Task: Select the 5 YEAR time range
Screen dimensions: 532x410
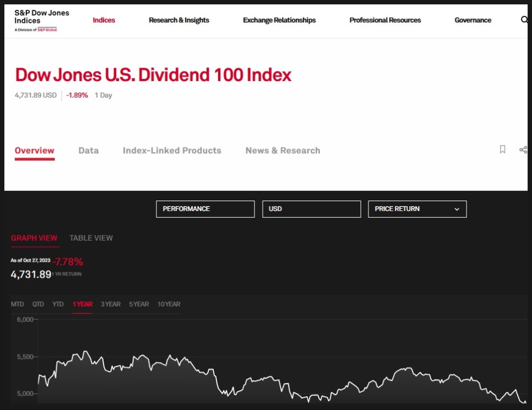Action: click(x=139, y=304)
